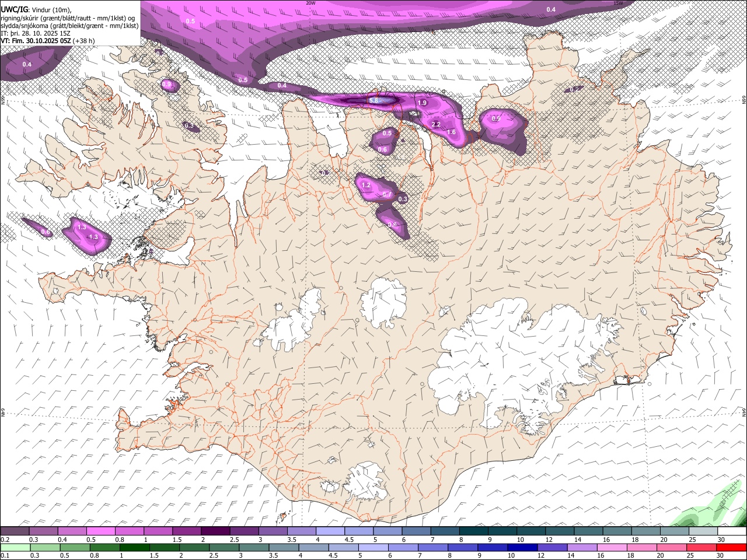Pick the white 30 swatch, upper legend

[x=731, y=531]
